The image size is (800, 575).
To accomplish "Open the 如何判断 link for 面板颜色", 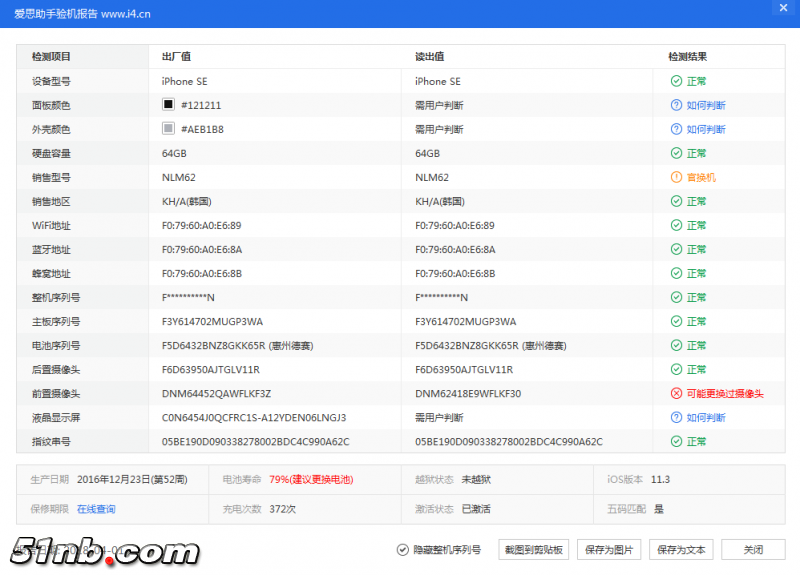I will pos(706,106).
